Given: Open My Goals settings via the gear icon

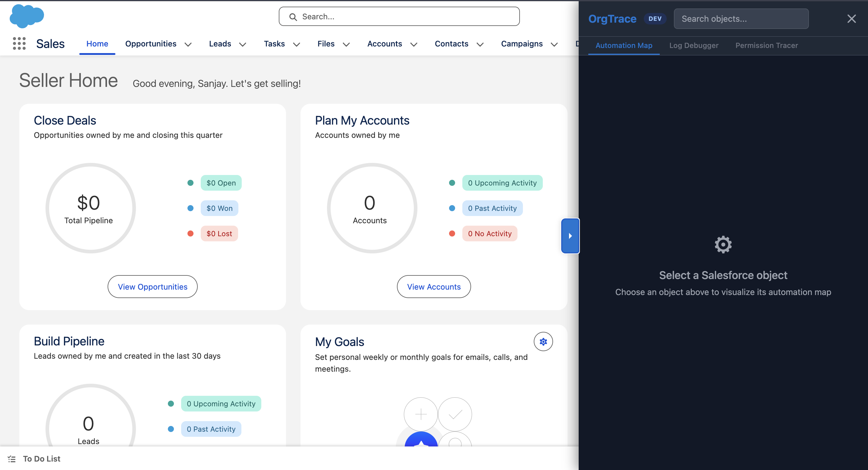Looking at the screenshot, I should 543,341.
